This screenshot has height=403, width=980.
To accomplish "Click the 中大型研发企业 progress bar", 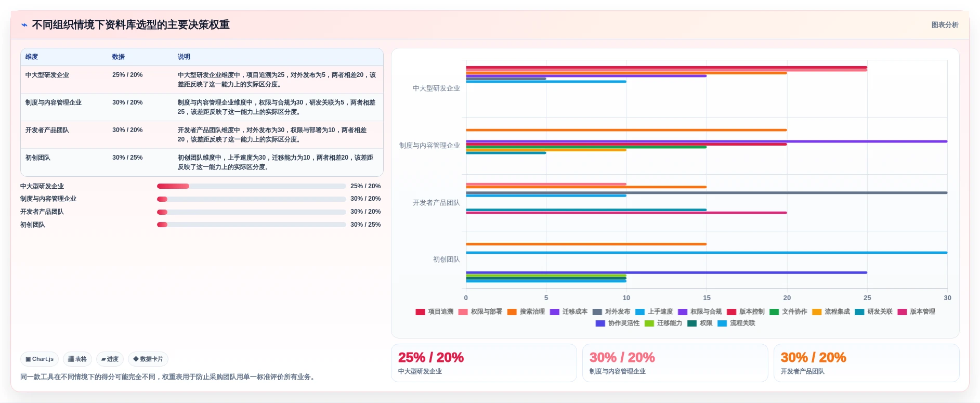I will click(x=252, y=186).
